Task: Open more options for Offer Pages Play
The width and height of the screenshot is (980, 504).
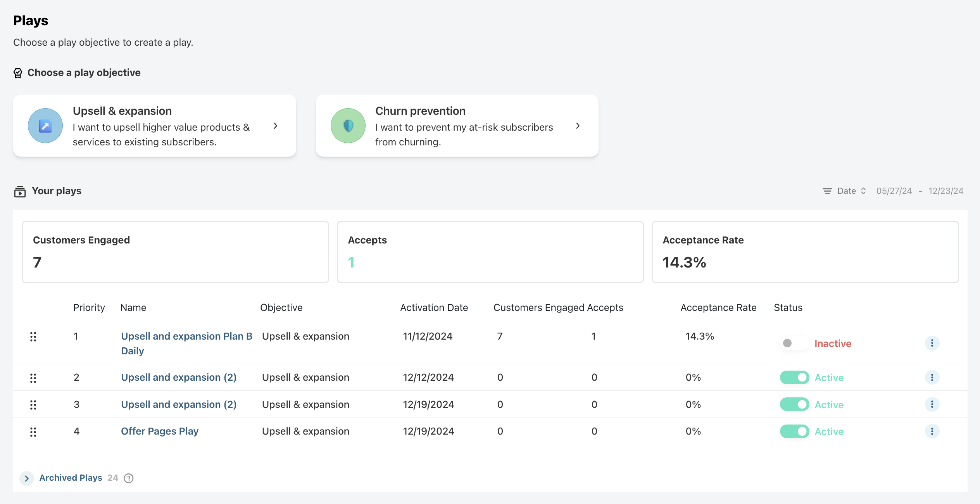Action: click(x=932, y=431)
